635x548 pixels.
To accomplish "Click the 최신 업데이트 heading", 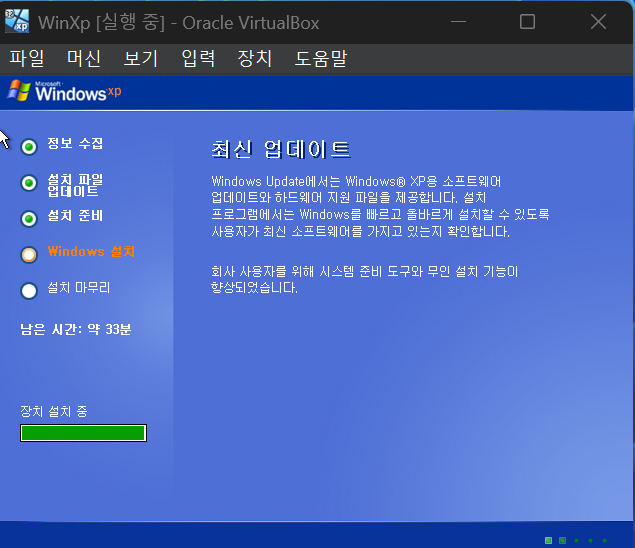I will coord(280,149).
